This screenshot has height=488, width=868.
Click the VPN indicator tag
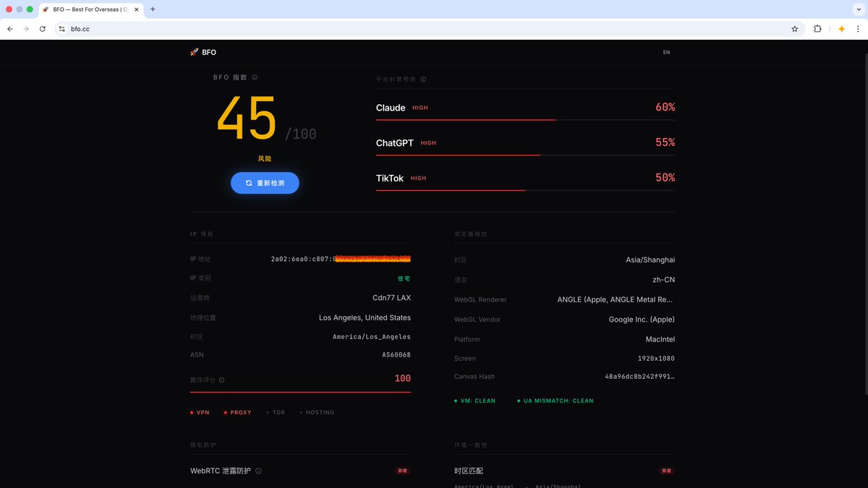point(200,413)
